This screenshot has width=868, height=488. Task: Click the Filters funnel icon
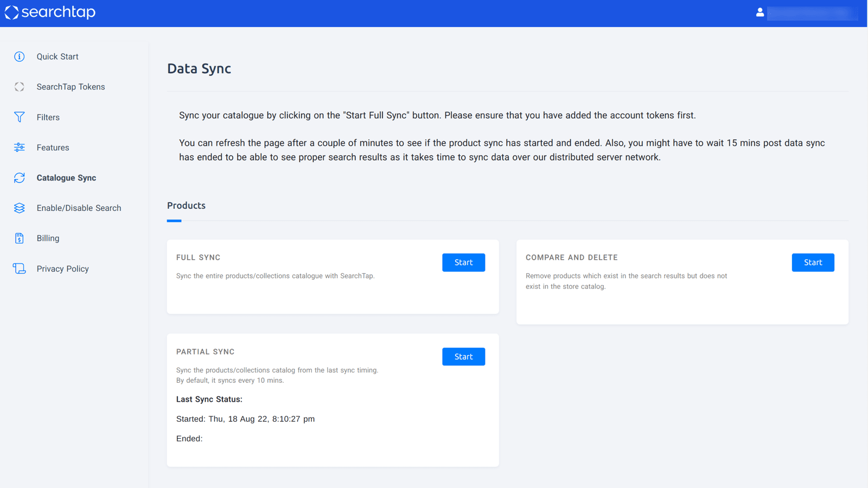point(20,117)
